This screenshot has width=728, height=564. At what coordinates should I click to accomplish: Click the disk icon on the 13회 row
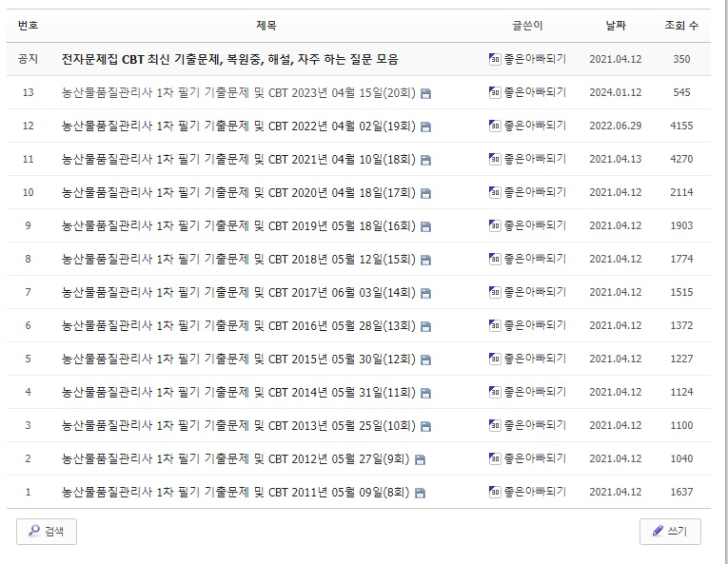coord(425,327)
